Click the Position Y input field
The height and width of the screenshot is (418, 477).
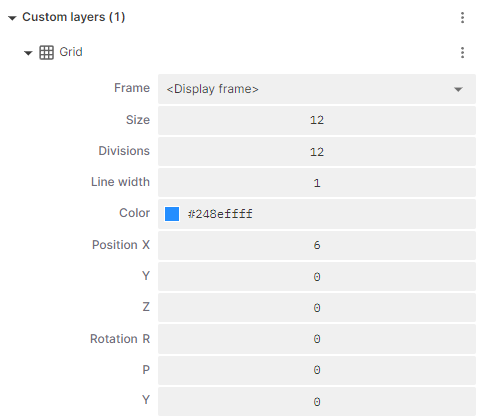pos(317,277)
